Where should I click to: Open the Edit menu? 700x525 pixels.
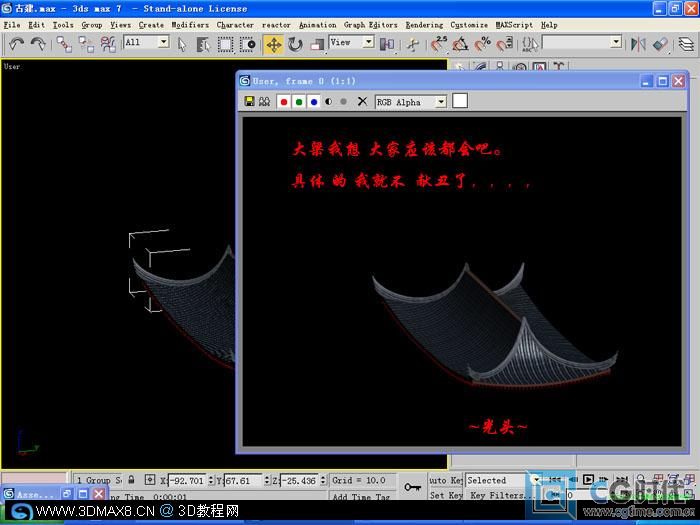click(x=36, y=25)
